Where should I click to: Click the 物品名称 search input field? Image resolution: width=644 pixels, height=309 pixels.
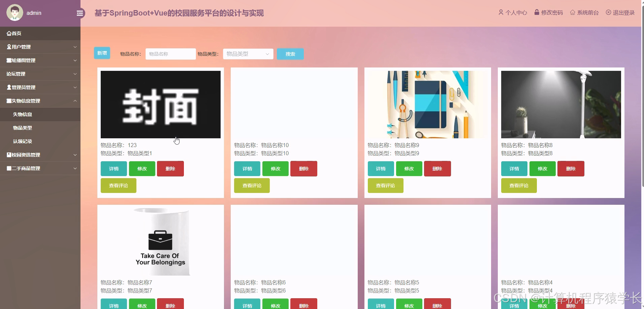(x=170, y=54)
